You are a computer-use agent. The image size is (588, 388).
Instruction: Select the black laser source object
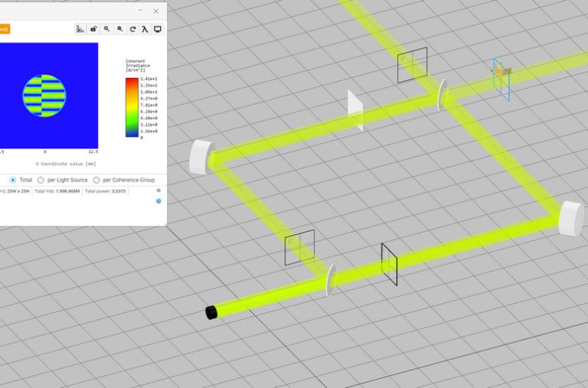211,312
